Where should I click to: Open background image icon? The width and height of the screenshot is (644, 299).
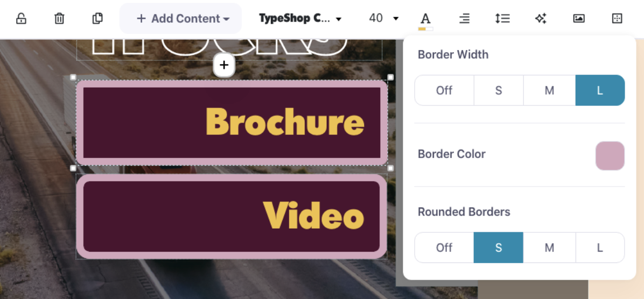point(579,18)
